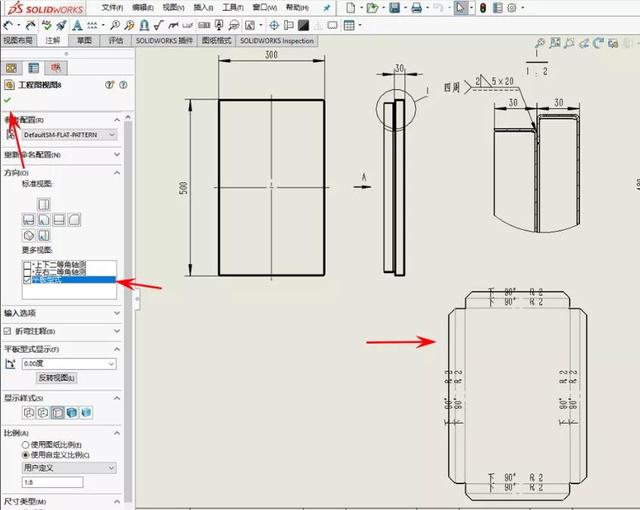Expand the 输入选项 section
640x510 pixels.
click(x=117, y=313)
